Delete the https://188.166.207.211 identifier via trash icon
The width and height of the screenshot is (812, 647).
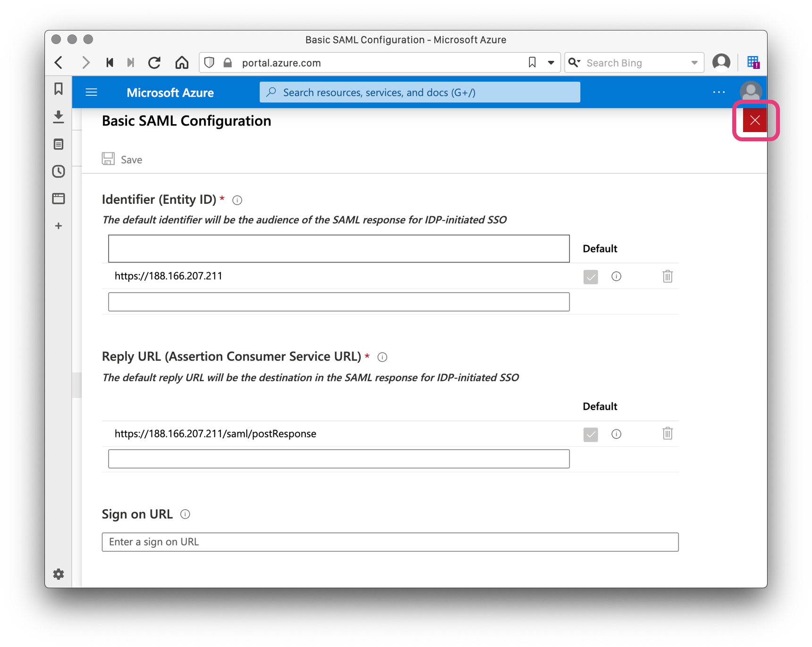pos(667,277)
